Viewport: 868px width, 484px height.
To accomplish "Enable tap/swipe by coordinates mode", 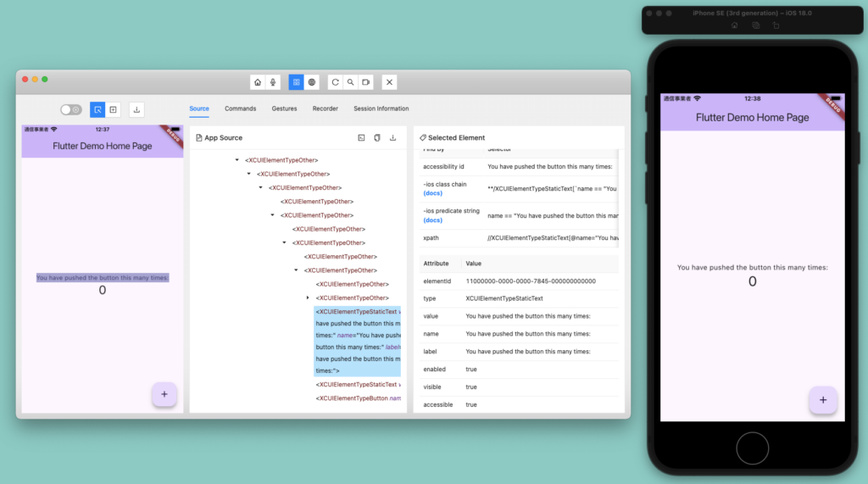I will click(113, 109).
